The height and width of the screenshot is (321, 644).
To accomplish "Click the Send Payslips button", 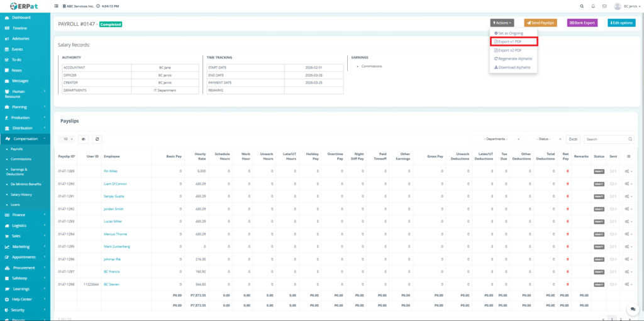I will [x=540, y=23].
